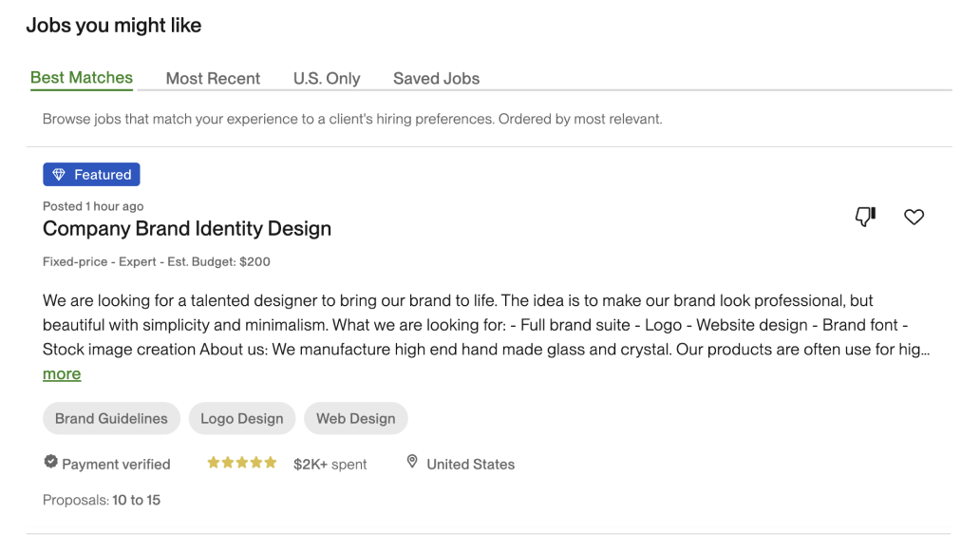The image size is (980, 553).
Task: Open the Most Recent tab
Action: point(213,79)
